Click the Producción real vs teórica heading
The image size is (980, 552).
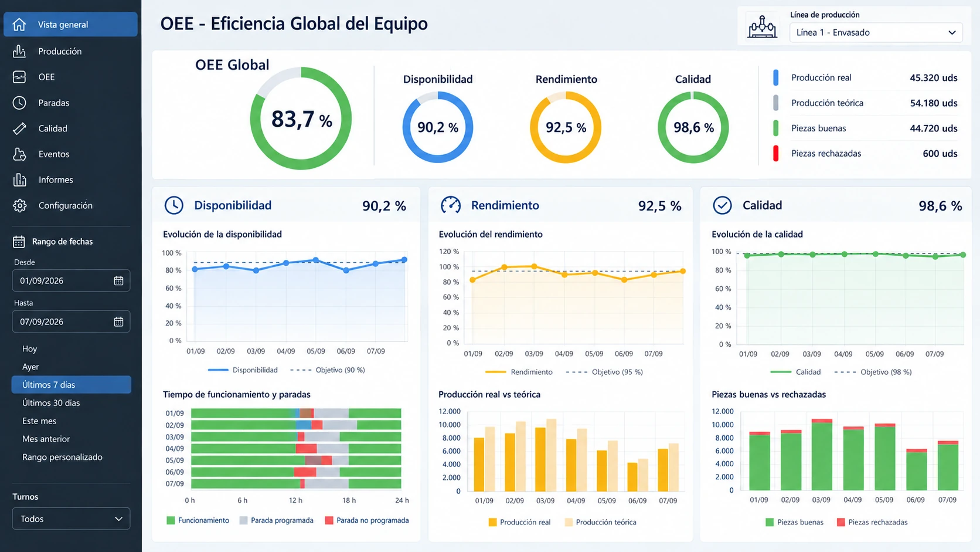click(489, 394)
